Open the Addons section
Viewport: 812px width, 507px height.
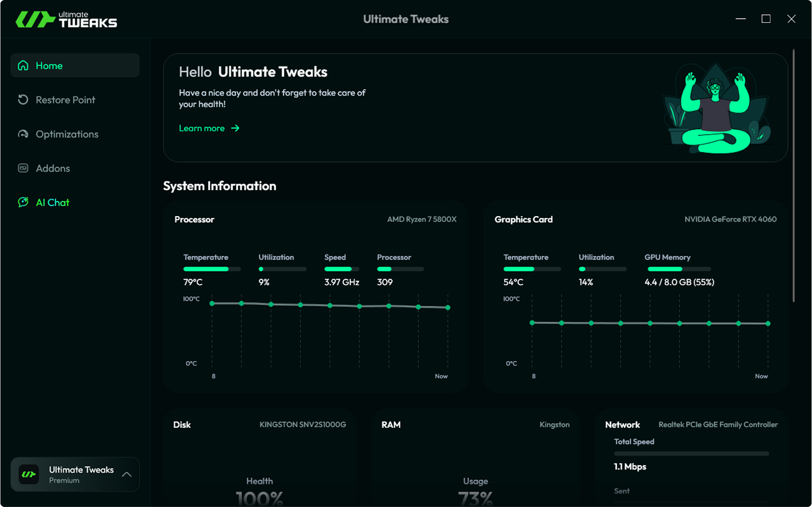click(x=75, y=168)
